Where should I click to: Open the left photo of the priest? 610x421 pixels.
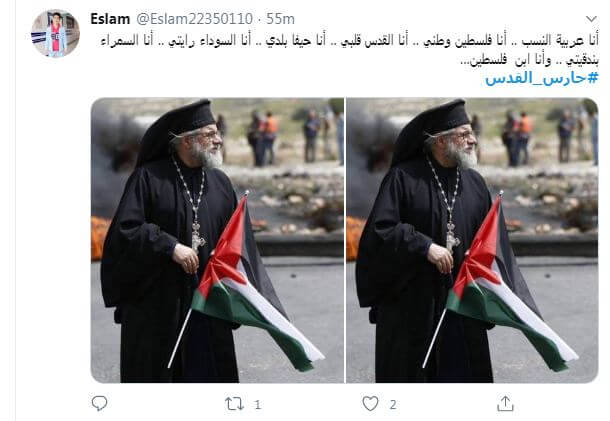[217, 240]
